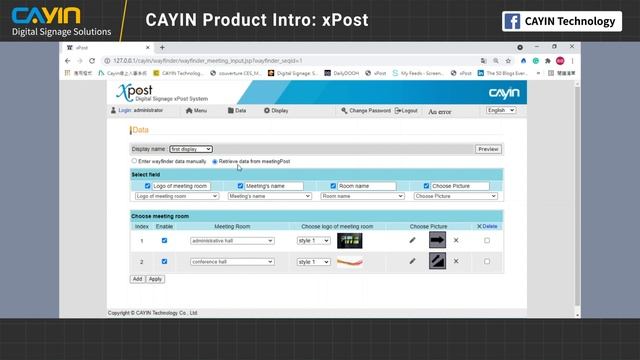Edit picture for conference hall row
The image size is (640, 360).
tap(412, 261)
